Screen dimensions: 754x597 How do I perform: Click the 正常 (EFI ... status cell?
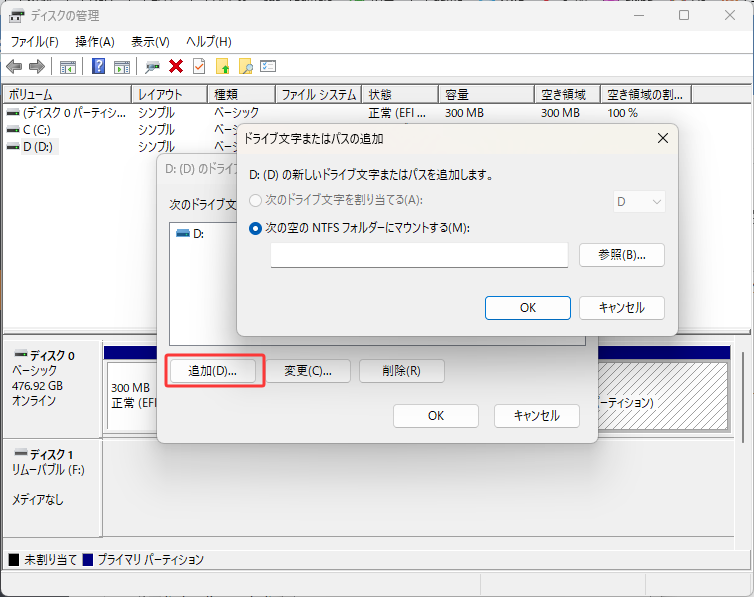(x=397, y=113)
